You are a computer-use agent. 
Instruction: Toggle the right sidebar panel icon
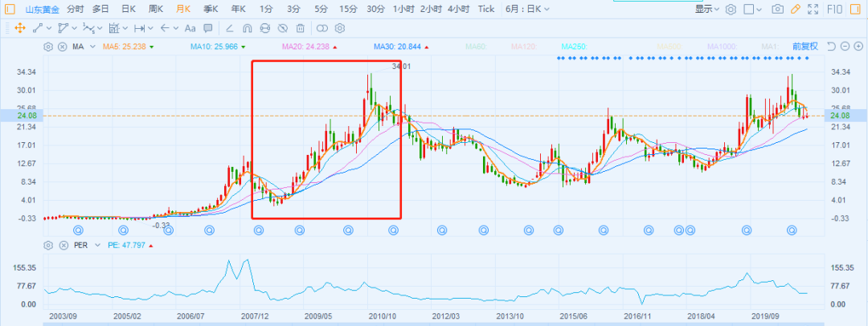[857, 9]
